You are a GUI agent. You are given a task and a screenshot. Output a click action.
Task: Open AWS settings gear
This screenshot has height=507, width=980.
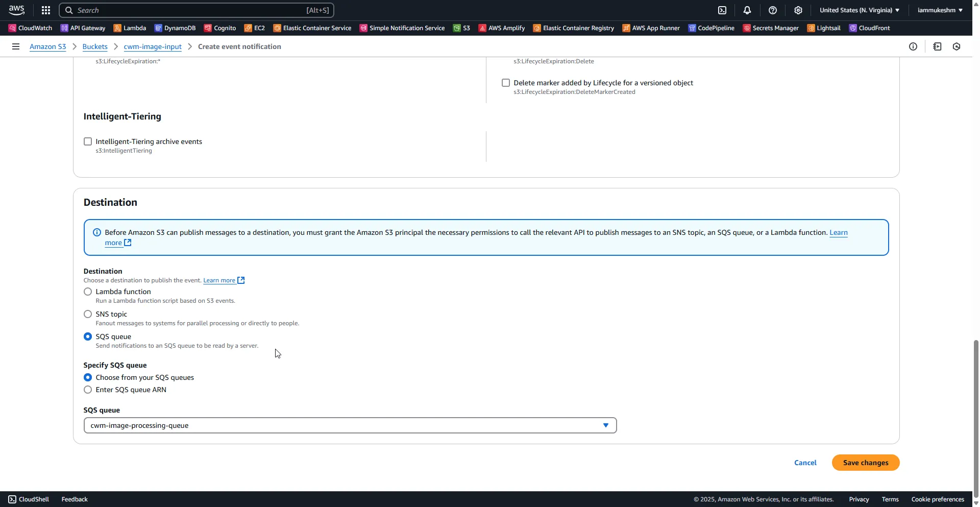pyautogui.click(x=798, y=10)
